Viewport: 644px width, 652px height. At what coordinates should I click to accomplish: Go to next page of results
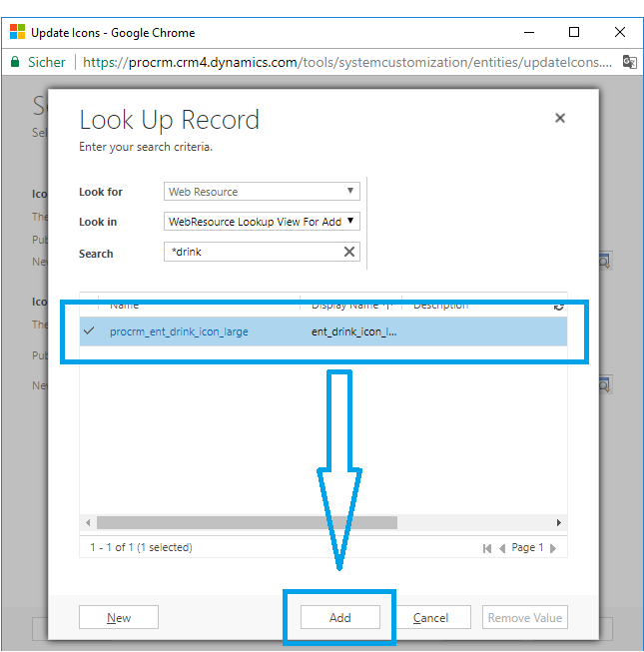(x=553, y=548)
